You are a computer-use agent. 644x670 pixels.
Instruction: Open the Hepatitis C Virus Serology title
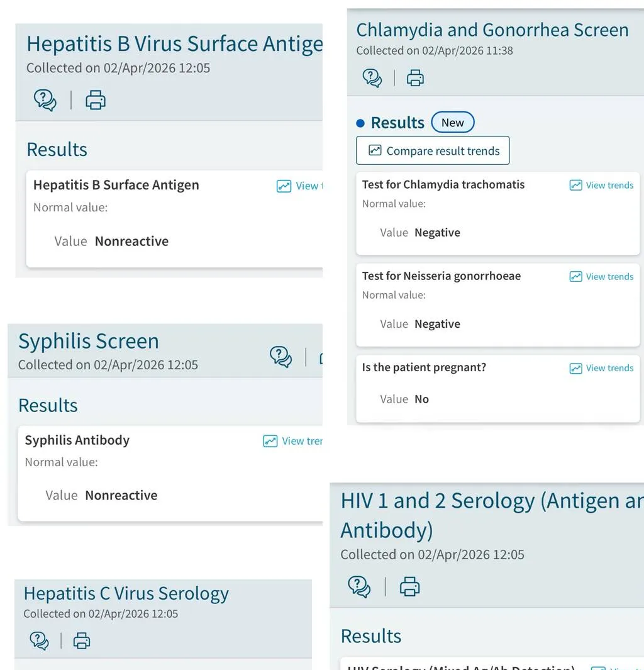pos(126,593)
